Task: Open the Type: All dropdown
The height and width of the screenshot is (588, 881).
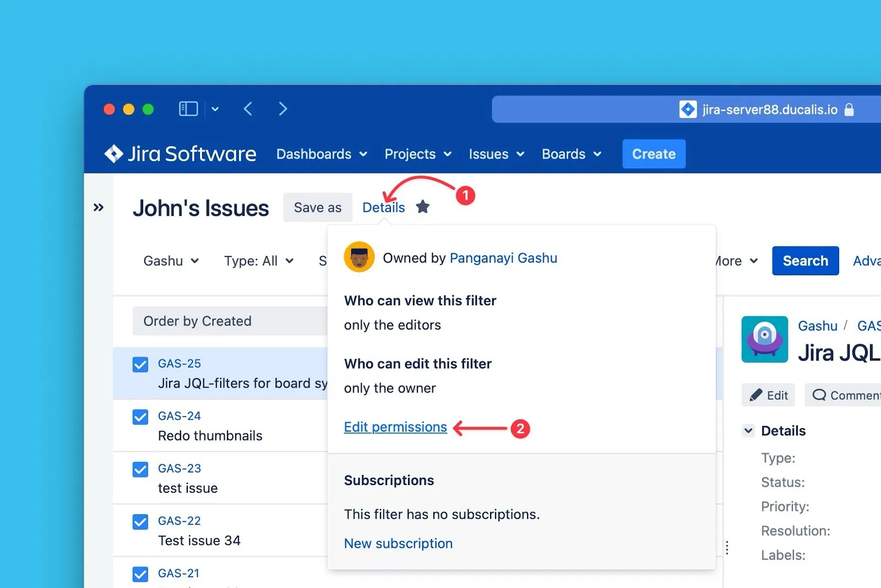Action: tap(258, 261)
